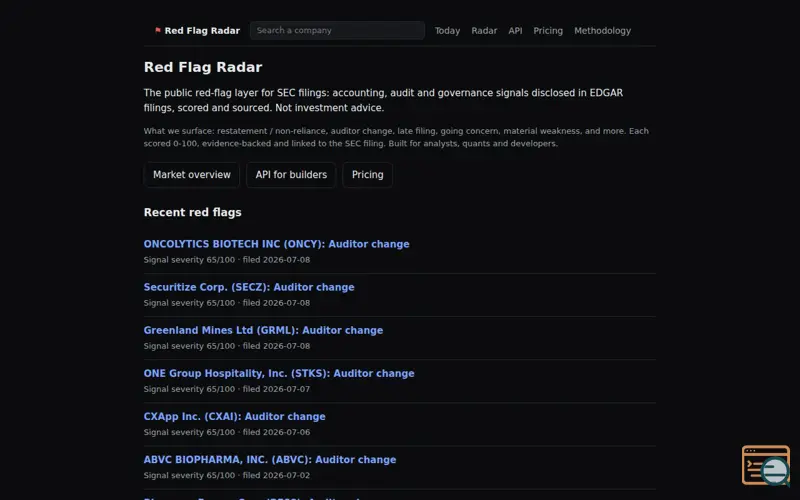This screenshot has width=800, height=500.
Task: View ABVC BIOPHARMA, INC. (ABVC) flag
Action: point(270,460)
